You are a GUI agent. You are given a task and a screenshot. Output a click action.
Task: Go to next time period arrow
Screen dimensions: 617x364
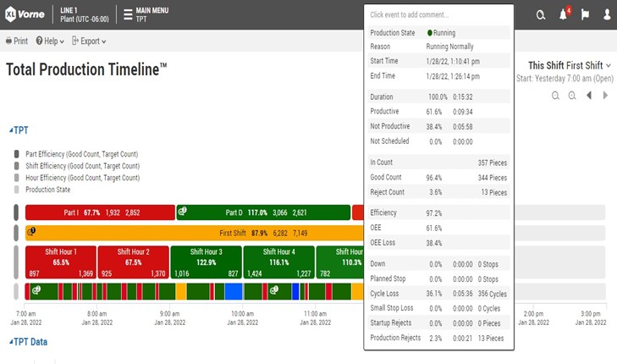[x=605, y=96]
